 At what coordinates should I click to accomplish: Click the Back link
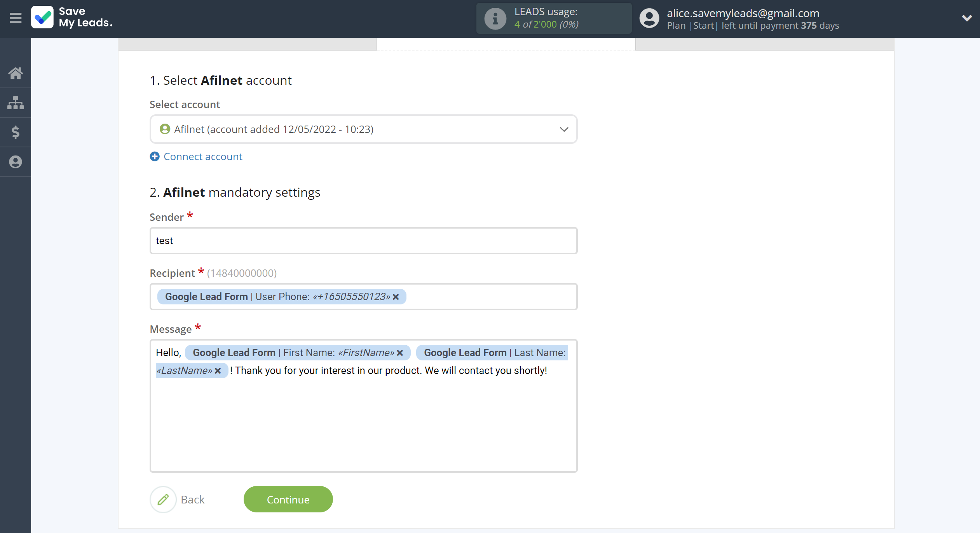coord(193,500)
